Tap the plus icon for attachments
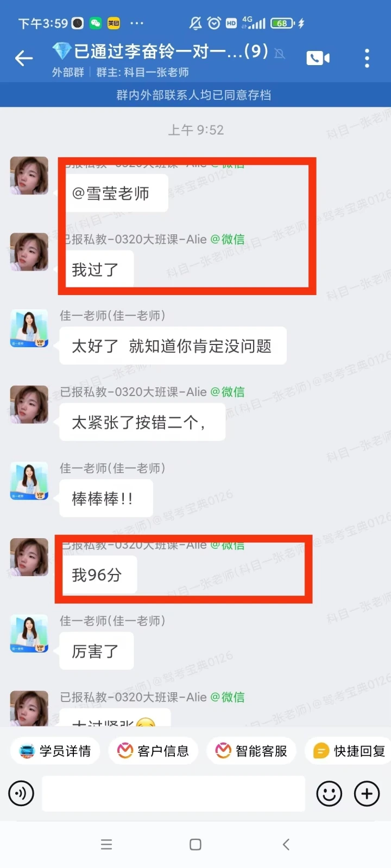 (x=367, y=794)
